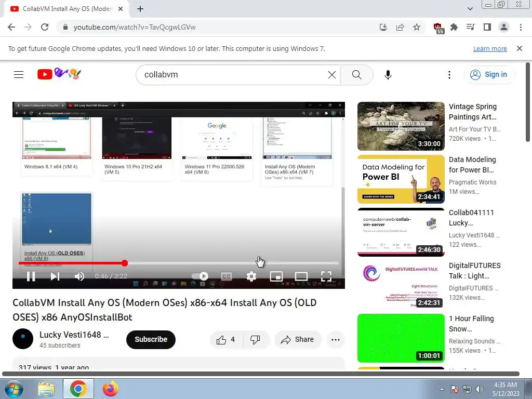Open media controls icon in toolbar

click(x=471, y=27)
